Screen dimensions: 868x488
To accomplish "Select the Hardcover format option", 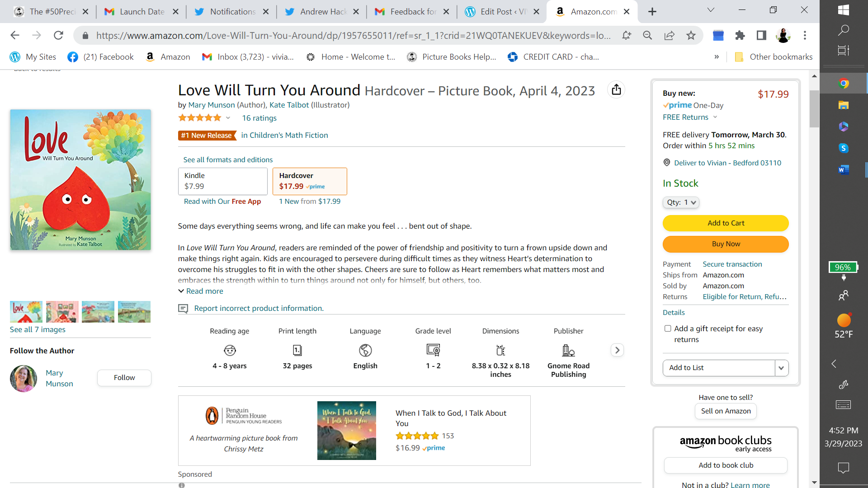I will coord(310,181).
